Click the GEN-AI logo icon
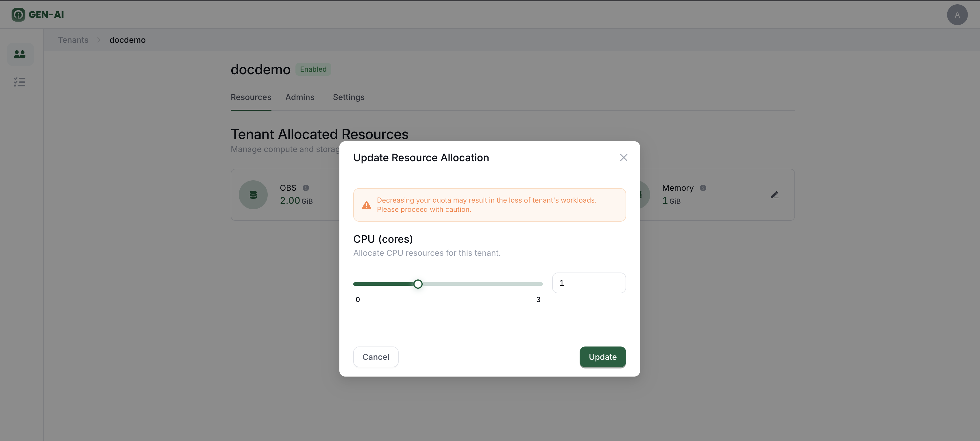 pyautogui.click(x=18, y=14)
